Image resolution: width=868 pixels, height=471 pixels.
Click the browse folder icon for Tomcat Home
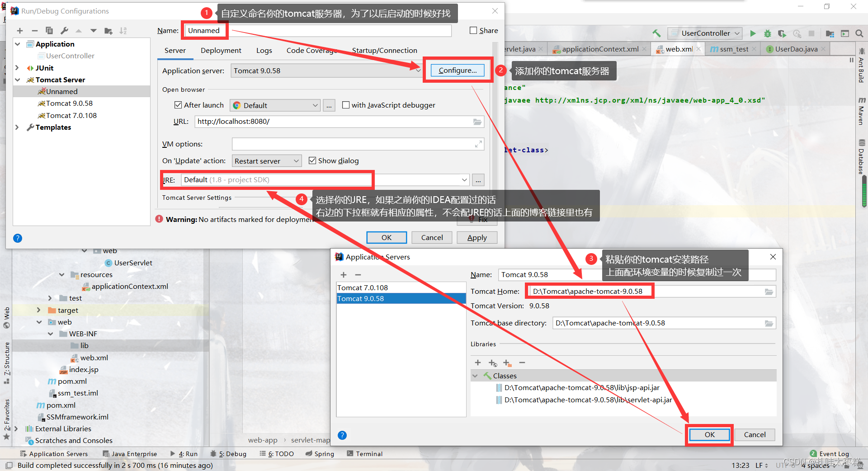(x=769, y=292)
